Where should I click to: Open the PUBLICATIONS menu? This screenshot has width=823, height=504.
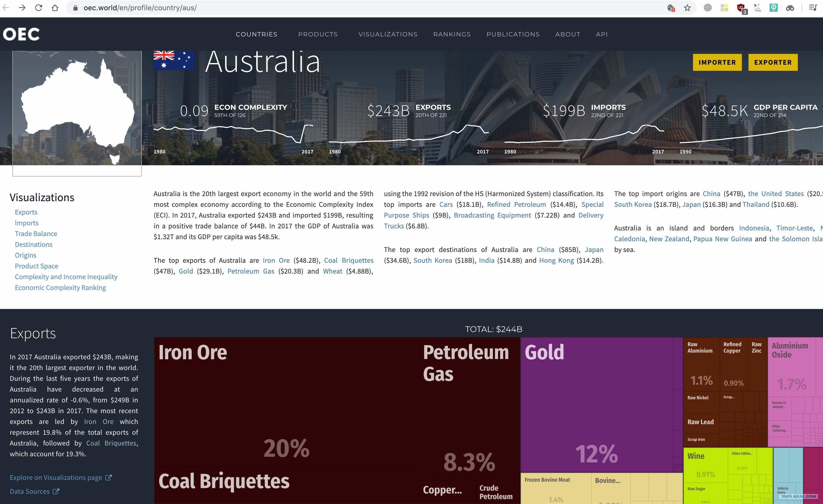(x=513, y=34)
